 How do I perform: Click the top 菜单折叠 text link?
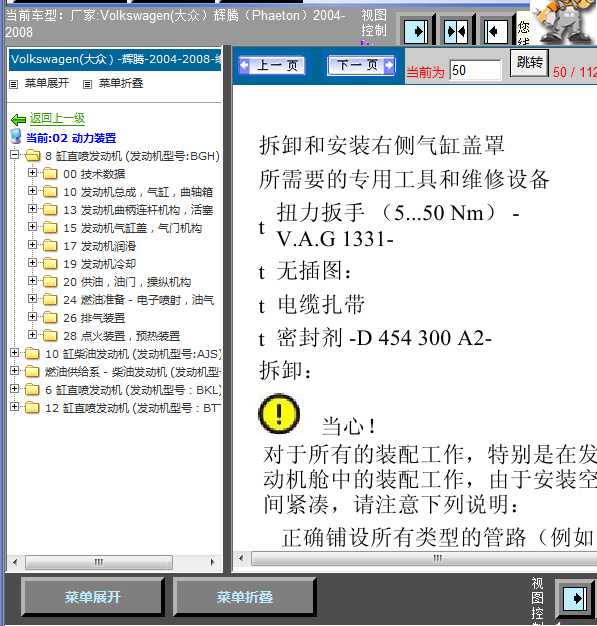(x=121, y=83)
